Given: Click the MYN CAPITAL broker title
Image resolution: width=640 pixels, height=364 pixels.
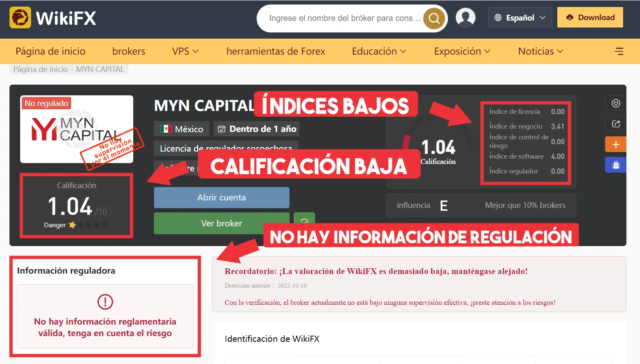Looking at the screenshot, I should click(x=204, y=106).
